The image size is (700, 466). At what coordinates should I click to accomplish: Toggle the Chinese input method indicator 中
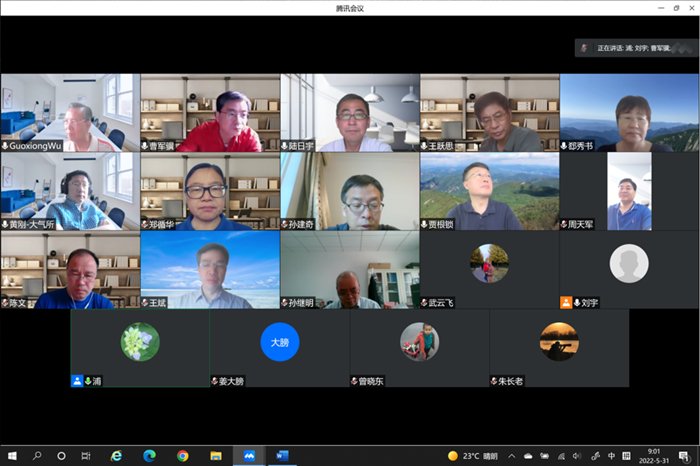611,456
